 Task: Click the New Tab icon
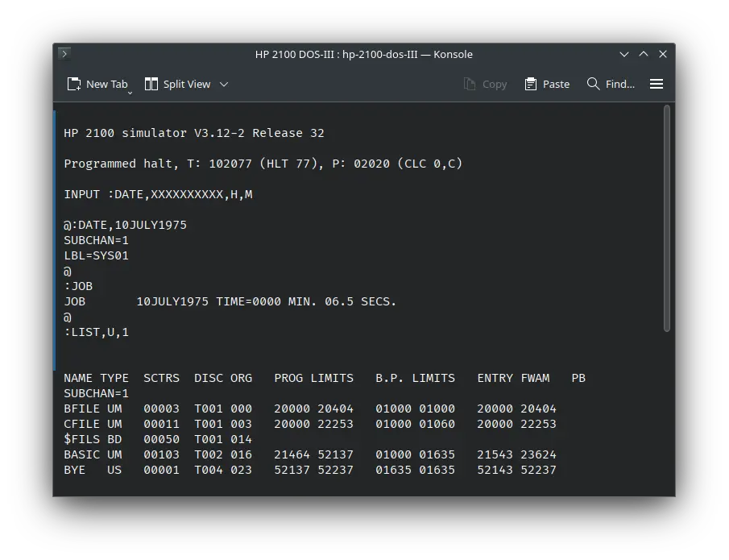(x=73, y=84)
